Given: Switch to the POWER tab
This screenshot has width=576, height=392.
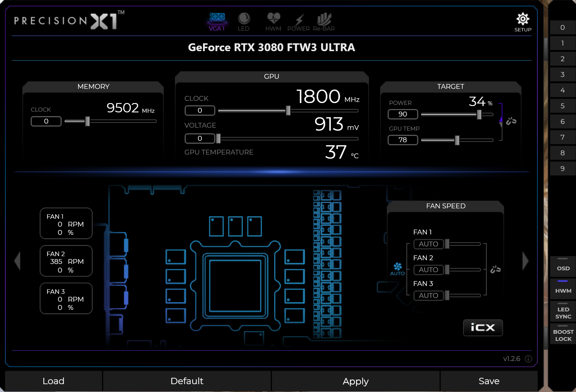Looking at the screenshot, I should [x=299, y=22].
